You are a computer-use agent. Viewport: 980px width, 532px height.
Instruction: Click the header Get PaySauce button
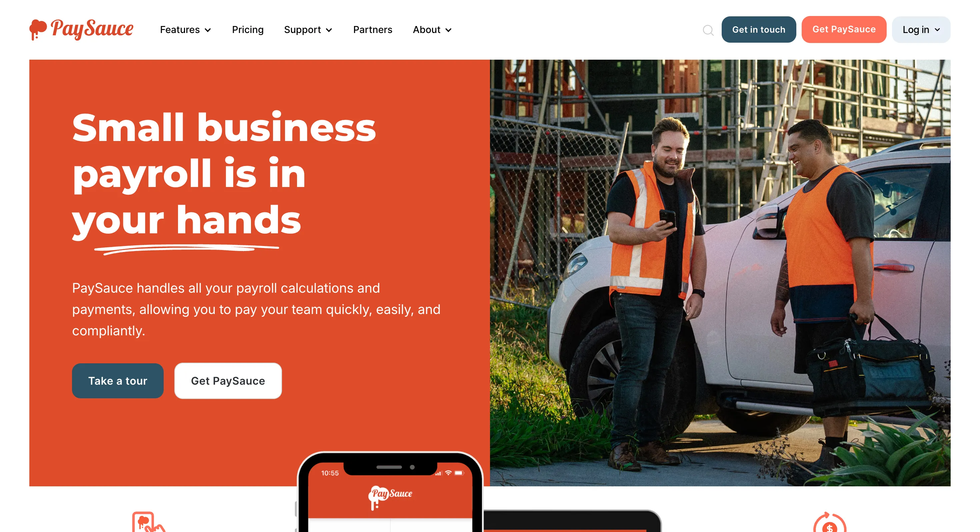844,30
